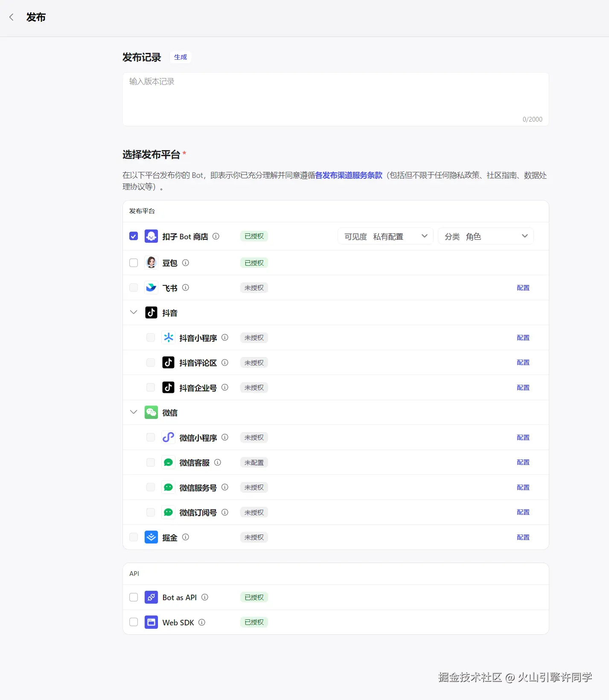Show info tooltip for 微信订阅号
This screenshot has height=700, width=609.
click(x=225, y=512)
